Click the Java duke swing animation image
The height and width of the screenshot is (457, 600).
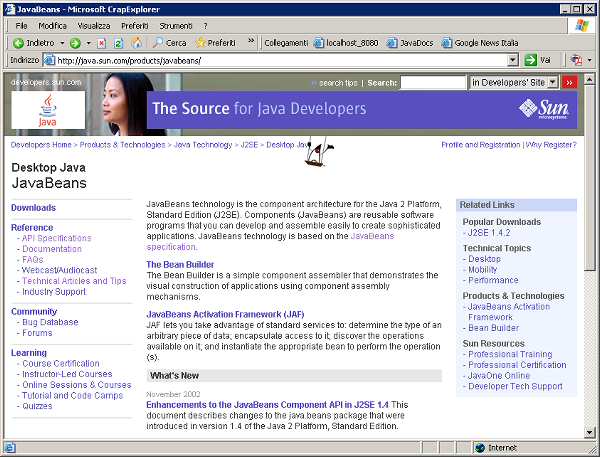coord(318,151)
